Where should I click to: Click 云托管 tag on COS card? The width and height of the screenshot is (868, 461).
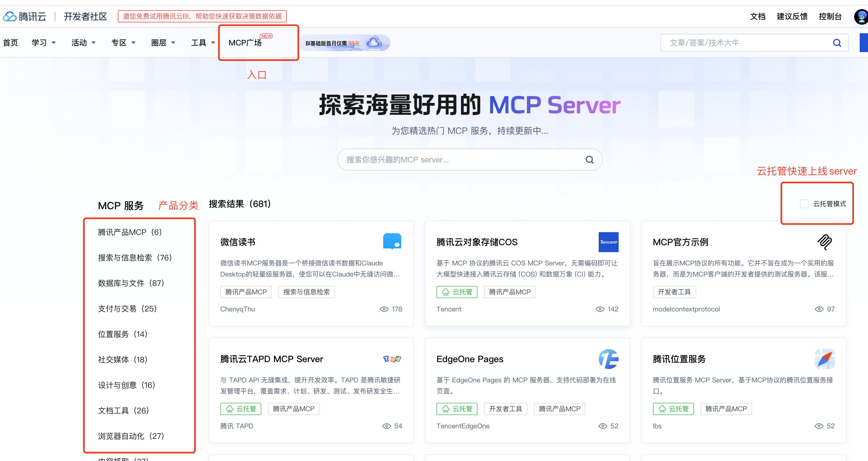[457, 292]
